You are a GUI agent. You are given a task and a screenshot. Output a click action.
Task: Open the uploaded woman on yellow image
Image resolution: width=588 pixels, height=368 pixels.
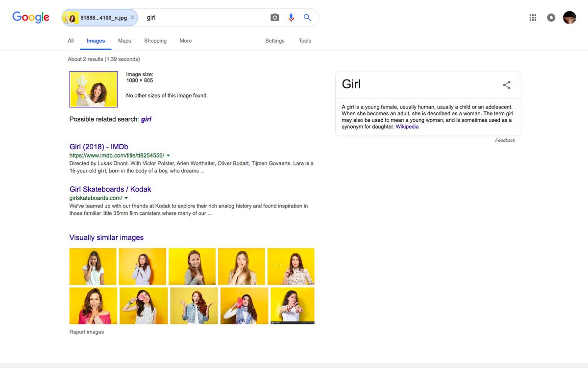click(x=94, y=89)
